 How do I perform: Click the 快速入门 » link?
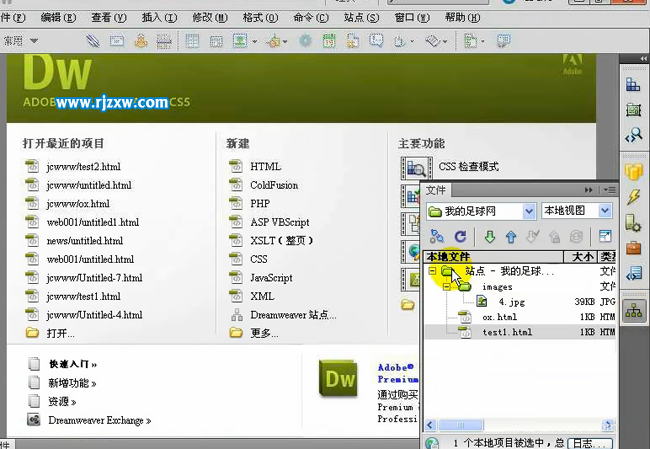[x=73, y=364]
